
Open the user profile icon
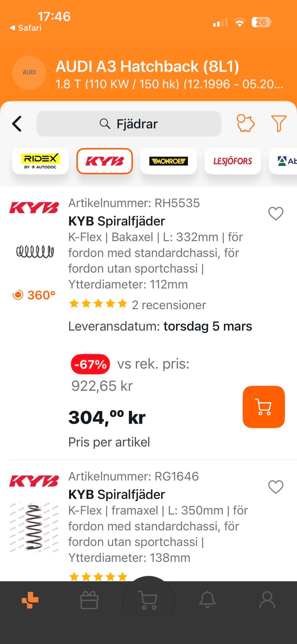(267, 600)
